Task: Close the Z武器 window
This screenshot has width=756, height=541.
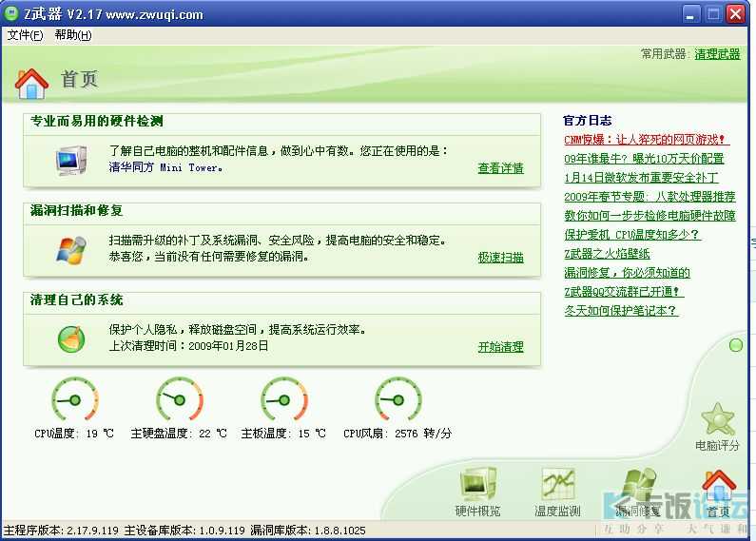Action: coord(736,14)
